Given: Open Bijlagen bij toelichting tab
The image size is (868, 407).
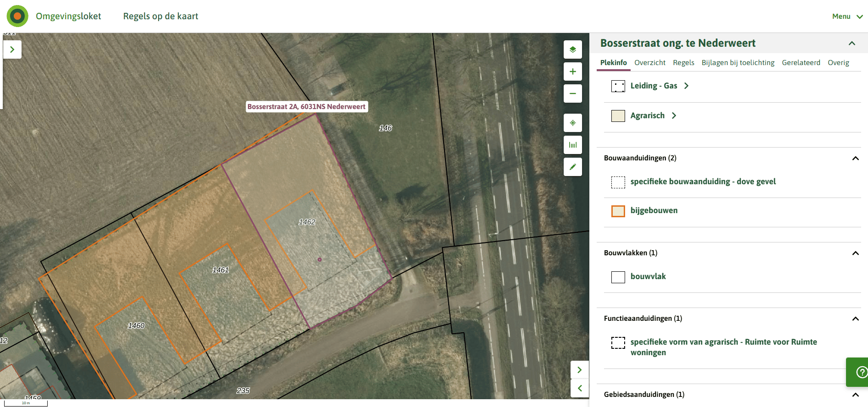Looking at the screenshot, I should [738, 63].
